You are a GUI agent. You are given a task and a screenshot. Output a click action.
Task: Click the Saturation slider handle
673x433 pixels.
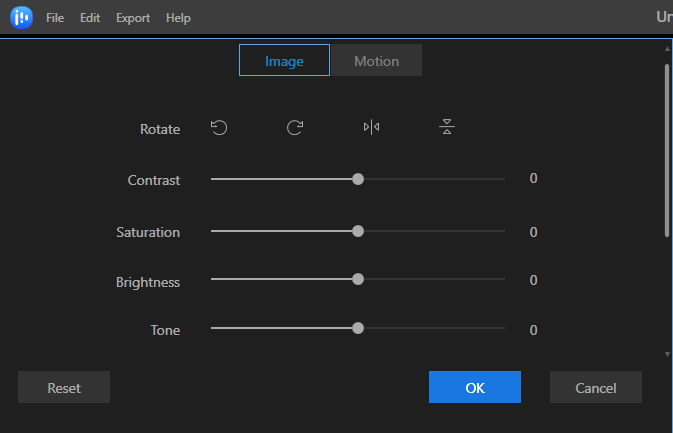point(358,231)
